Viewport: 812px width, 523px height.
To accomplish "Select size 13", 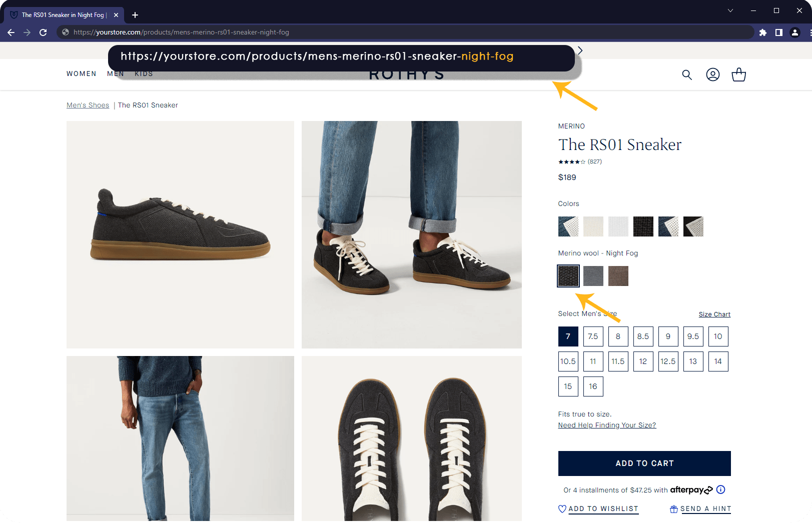I will point(693,361).
